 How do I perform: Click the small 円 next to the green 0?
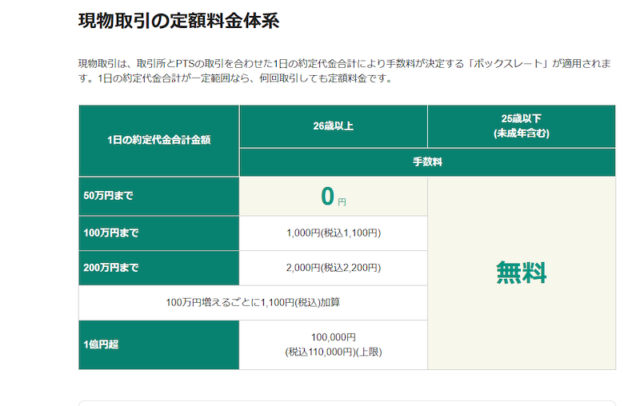tap(342, 202)
